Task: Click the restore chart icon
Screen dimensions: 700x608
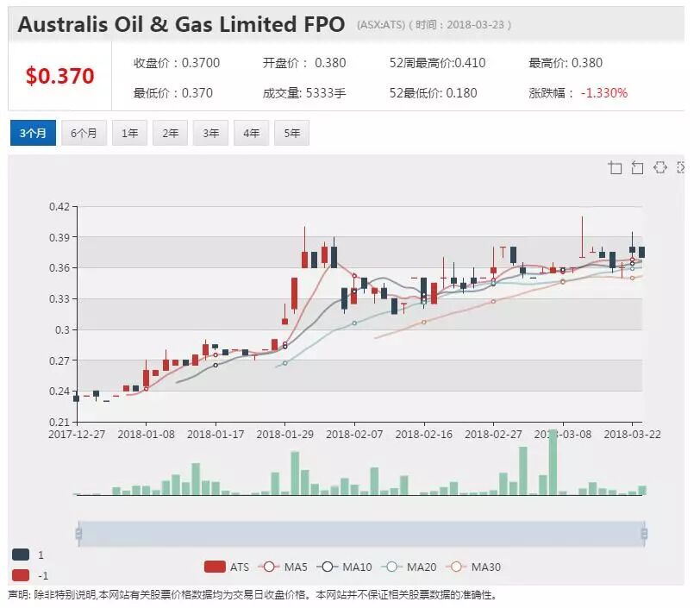Action: (660, 167)
